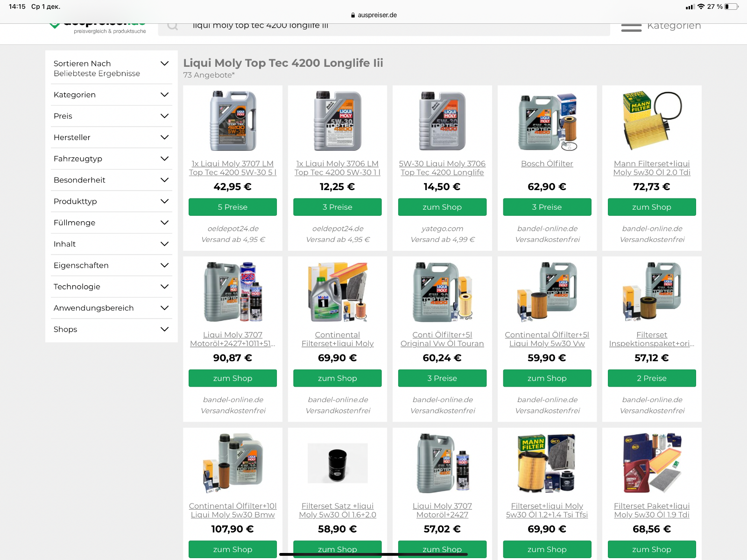The width and height of the screenshot is (747, 560).
Task: Go to shop for 90,87 € Liqui Moly 3707 set
Action: 233,378
